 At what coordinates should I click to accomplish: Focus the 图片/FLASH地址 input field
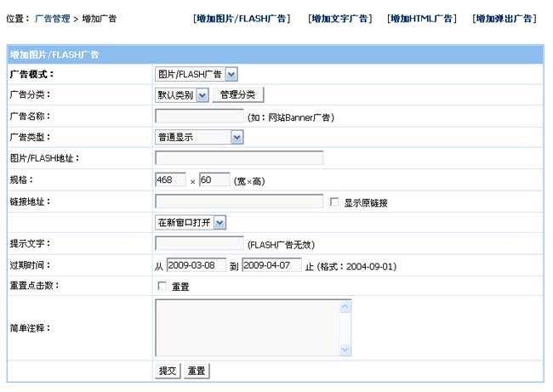[x=239, y=157]
